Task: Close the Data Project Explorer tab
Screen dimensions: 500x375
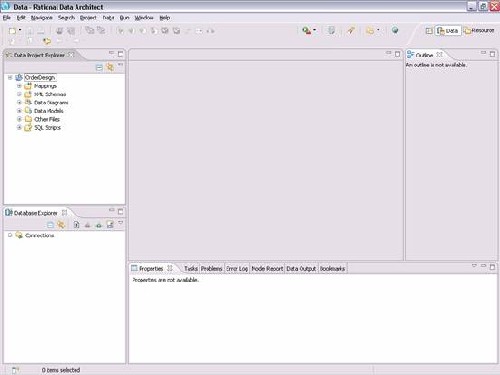Action: coord(71,54)
